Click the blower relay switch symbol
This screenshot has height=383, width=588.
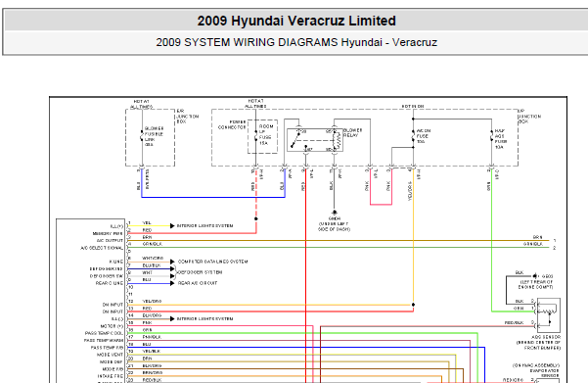[295, 140]
